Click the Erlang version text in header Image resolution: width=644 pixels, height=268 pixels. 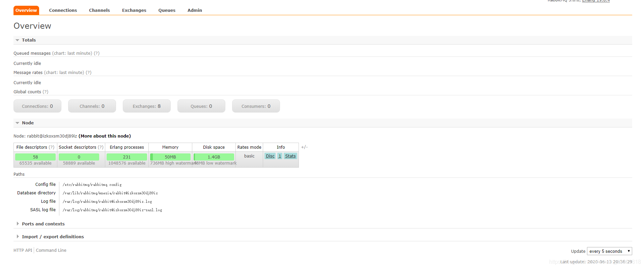(x=596, y=1)
